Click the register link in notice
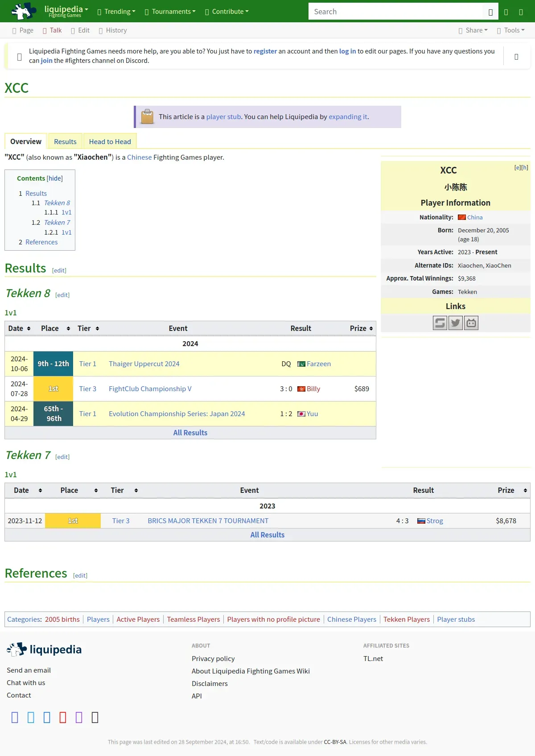 265,51
